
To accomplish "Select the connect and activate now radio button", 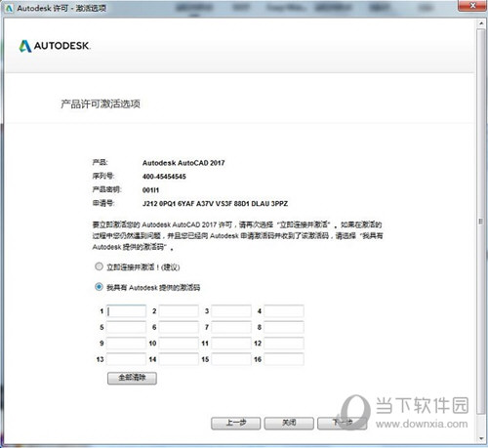I will pyautogui.click(x=99, y=266).
